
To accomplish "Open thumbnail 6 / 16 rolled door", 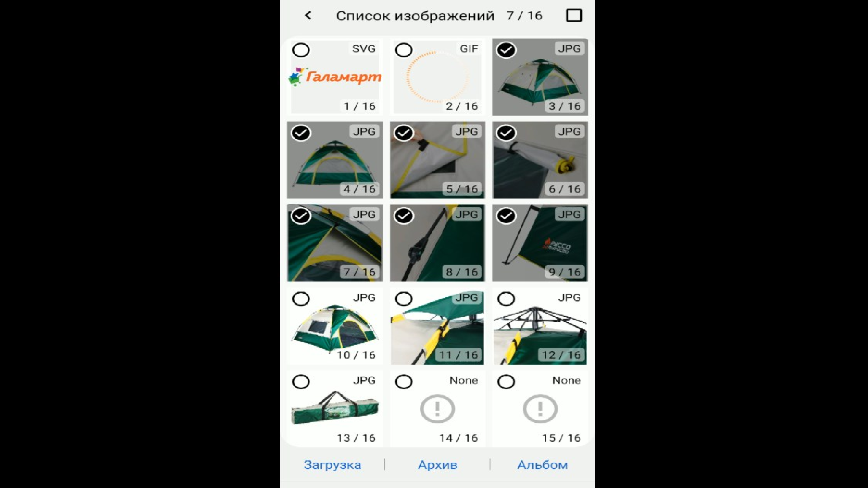I will (x=540, y=160).
